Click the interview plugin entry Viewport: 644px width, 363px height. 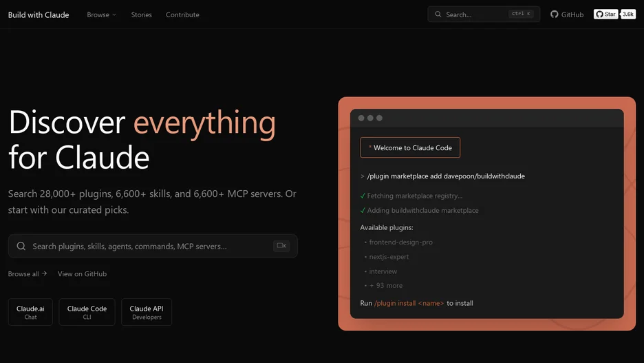(x=383, y=271)
